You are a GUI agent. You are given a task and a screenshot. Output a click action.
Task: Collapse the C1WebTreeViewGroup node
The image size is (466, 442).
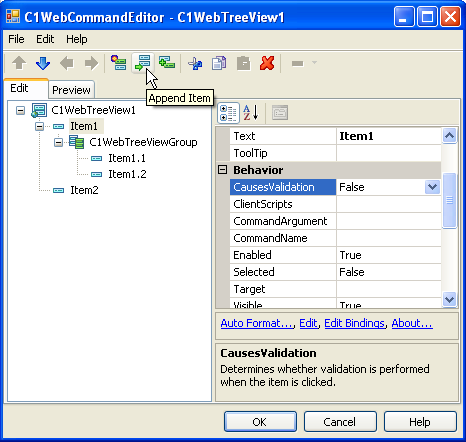58,142
